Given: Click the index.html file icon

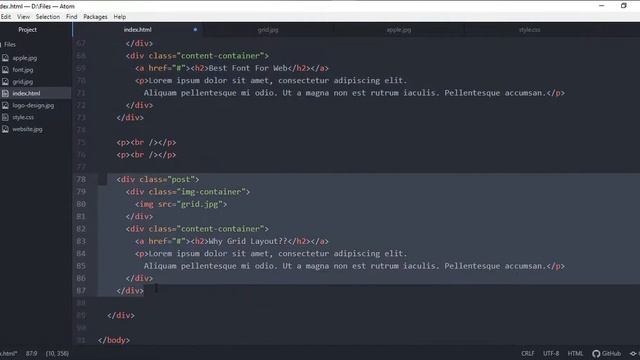Looking at the screenshot, I should pyautogui.click(x=5, y=93).
